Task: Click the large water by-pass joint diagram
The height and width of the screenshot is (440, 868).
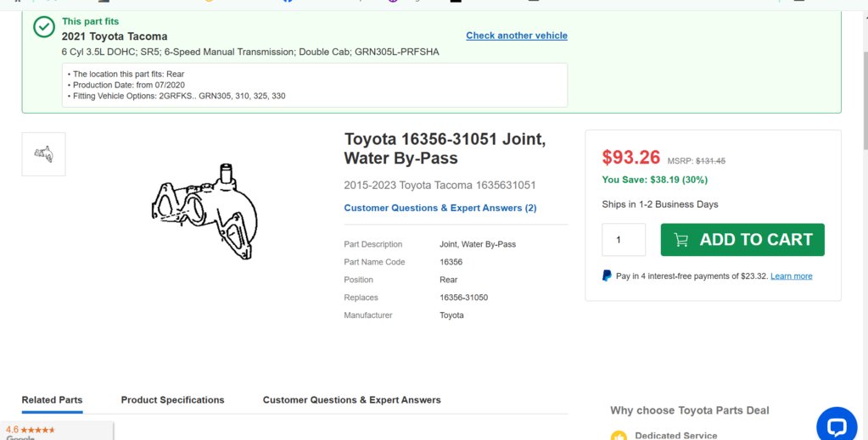Action: point(204,211)
